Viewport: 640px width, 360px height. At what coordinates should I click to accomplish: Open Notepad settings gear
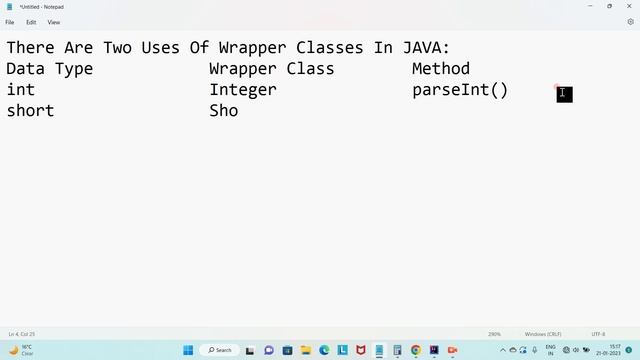click(630, 22)
